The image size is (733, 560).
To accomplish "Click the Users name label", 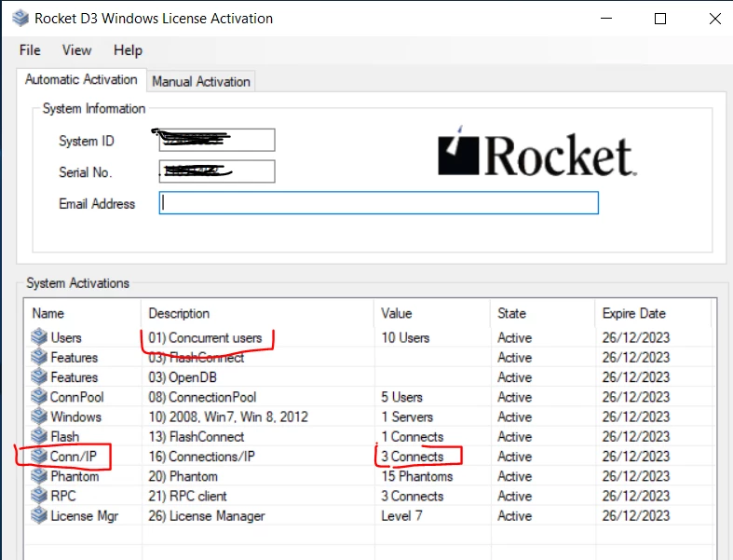I will coord(66,337).
